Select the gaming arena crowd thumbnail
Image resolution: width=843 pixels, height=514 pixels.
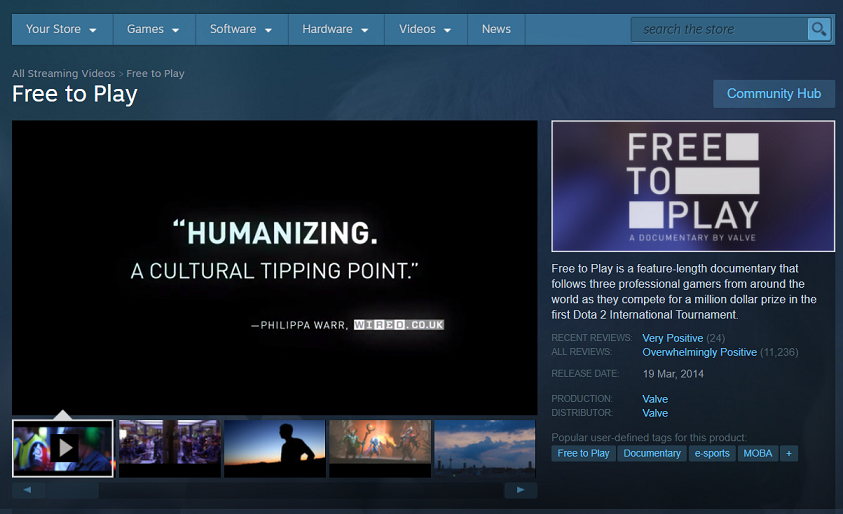169,448
